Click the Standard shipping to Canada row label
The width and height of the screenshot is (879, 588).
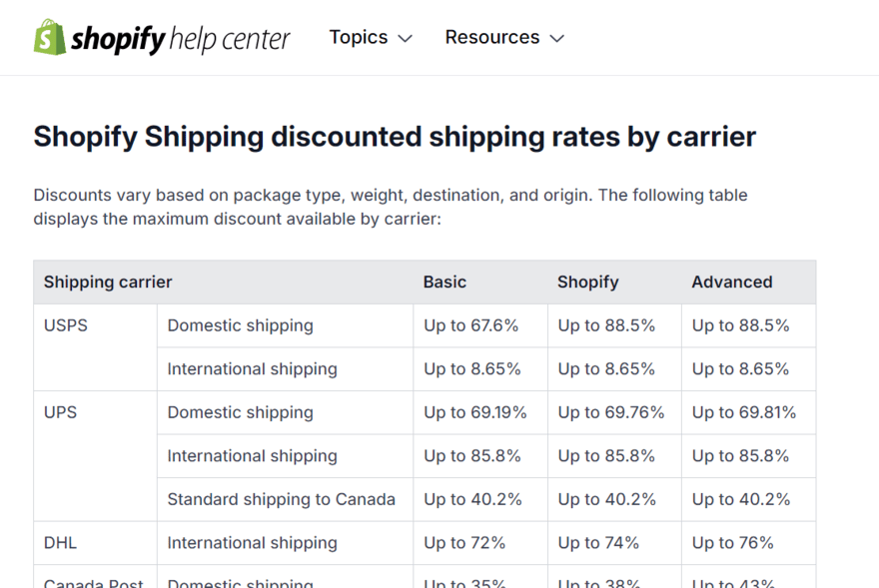[284, 499]
